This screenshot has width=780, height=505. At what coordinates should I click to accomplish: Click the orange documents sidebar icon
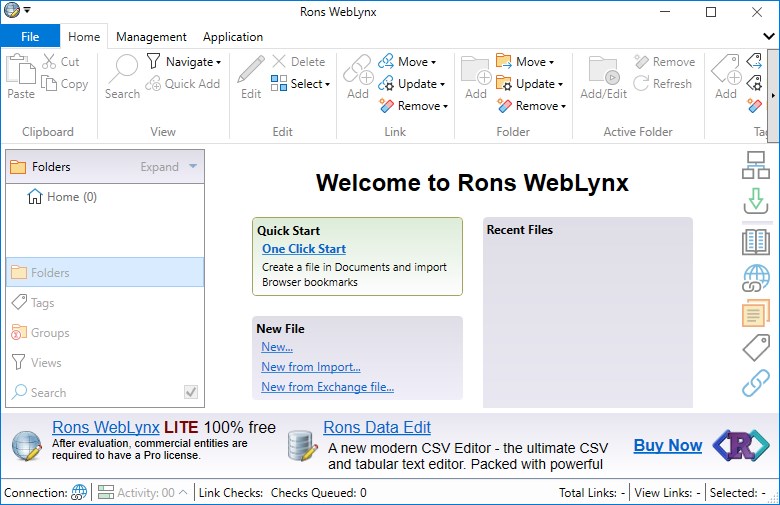[x=756, y=313]
